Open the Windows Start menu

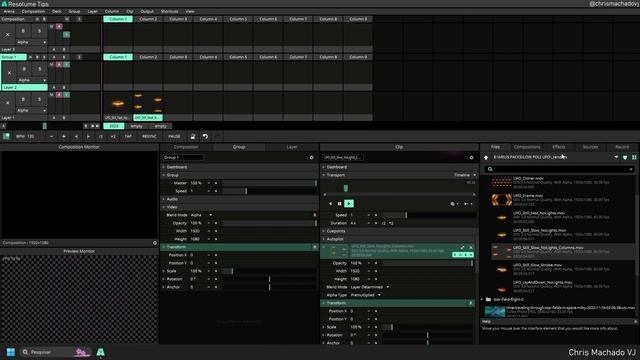11,352
